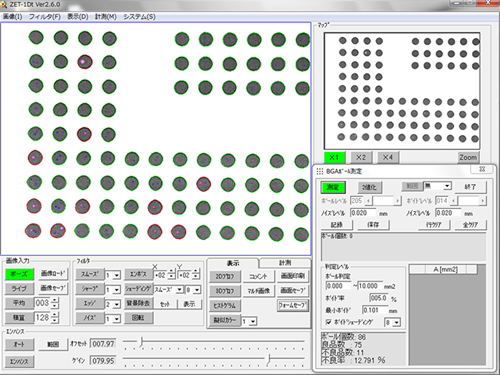500x375 pixels.
Task: Toggle the ボイドシェーディング checkbox
Action: [329, 322]
